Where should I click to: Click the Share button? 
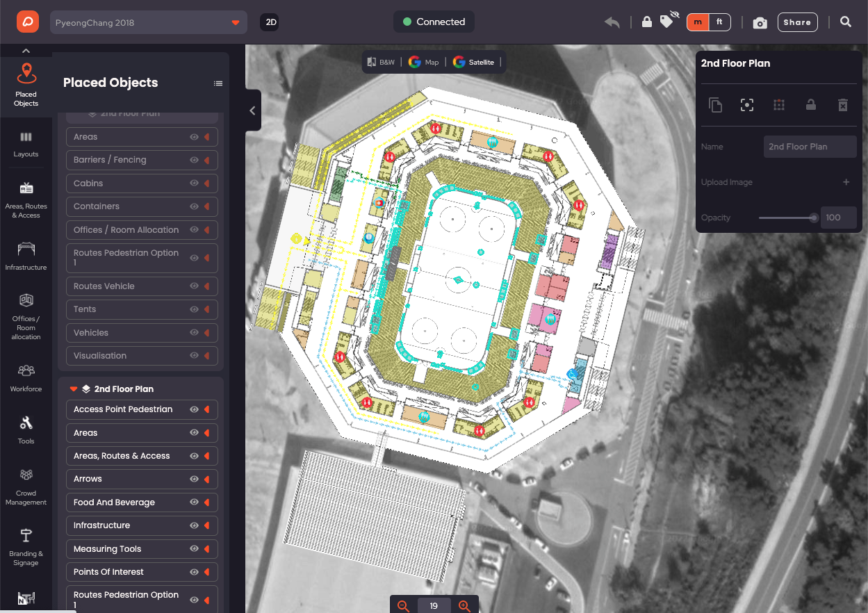coord(797,22)
